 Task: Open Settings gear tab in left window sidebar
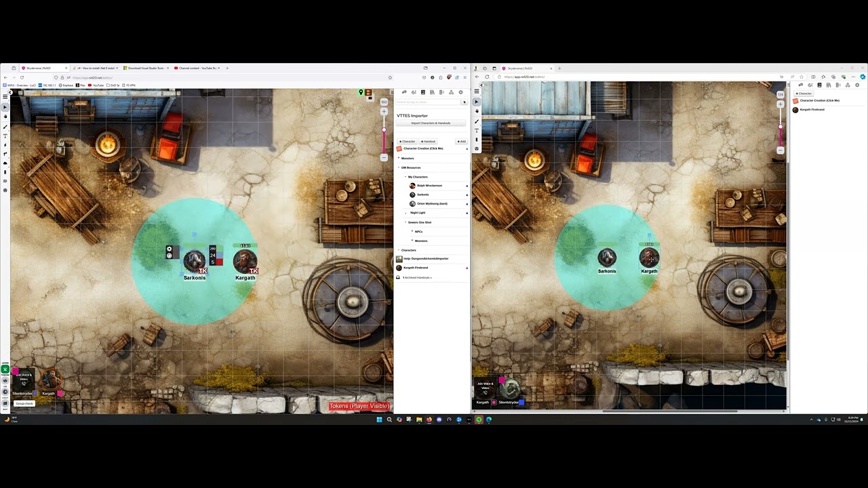[x=460, y=92]
